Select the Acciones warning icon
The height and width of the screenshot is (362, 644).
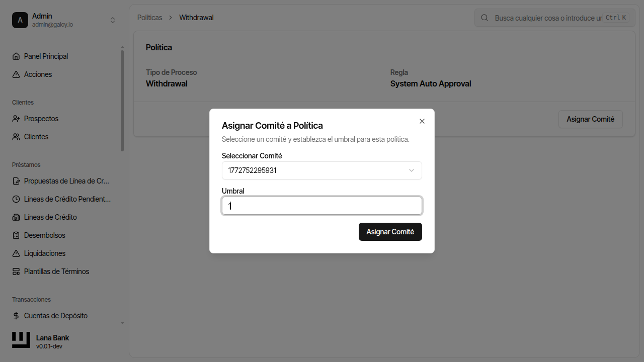tap(16, 74)
